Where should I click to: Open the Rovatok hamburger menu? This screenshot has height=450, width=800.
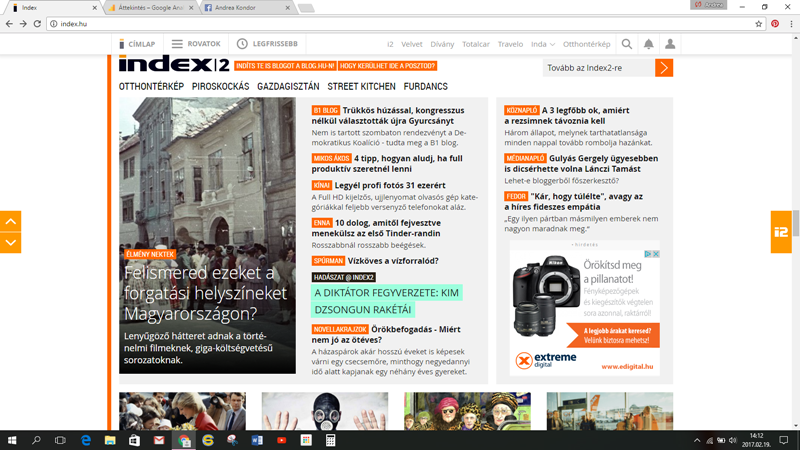pyautogui.click(x=196, y=44)
